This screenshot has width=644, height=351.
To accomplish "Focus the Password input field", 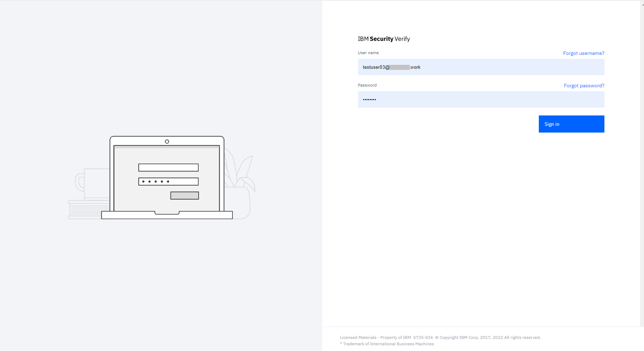I will 481,99.
